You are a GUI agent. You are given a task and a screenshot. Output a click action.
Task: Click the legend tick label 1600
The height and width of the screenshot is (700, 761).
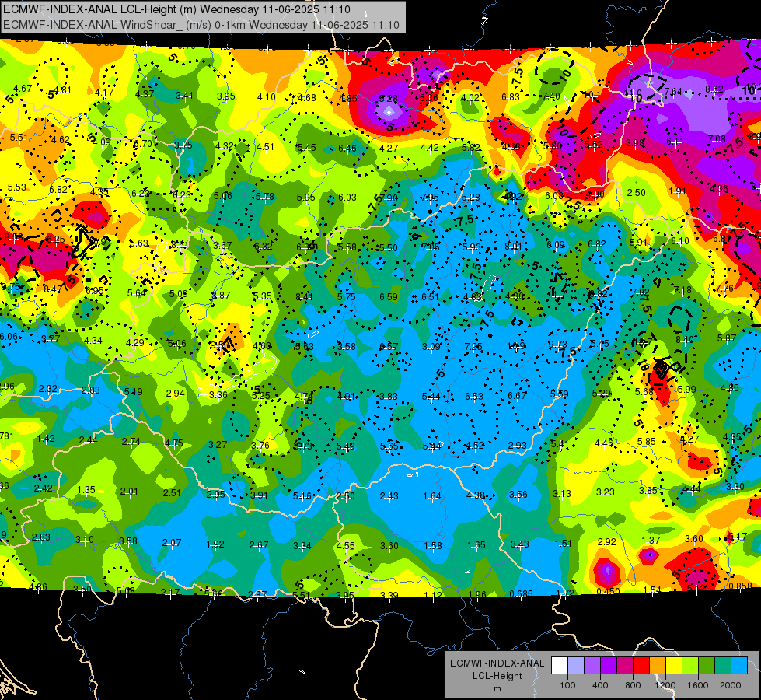tap(698, 685)
